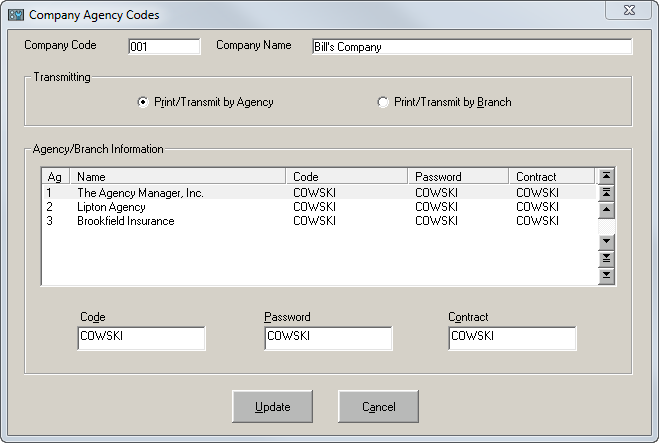Click the scroll-to-bottom arrow button
The width and height of the screenshot is (659, 443).
(605, 276)
